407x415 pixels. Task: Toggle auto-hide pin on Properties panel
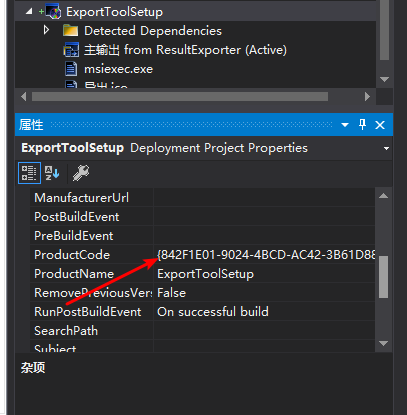pos(362,125)
